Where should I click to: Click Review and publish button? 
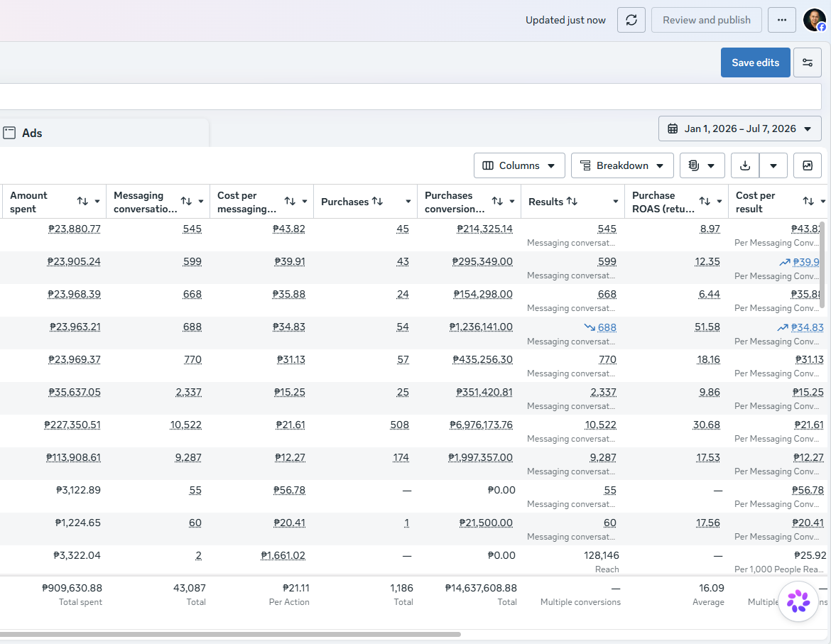[707, 20]
